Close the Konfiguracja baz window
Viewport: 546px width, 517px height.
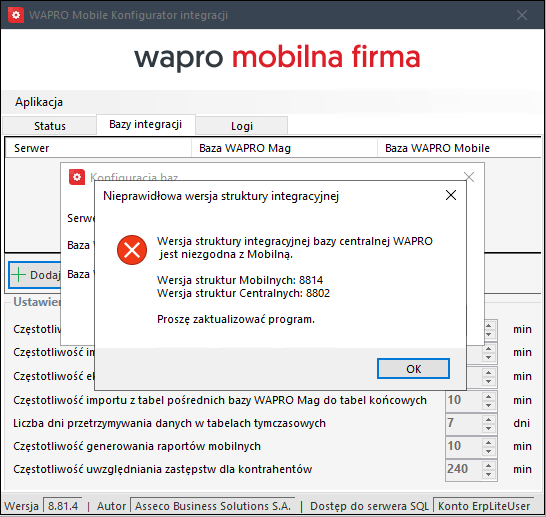pos(469,177)
